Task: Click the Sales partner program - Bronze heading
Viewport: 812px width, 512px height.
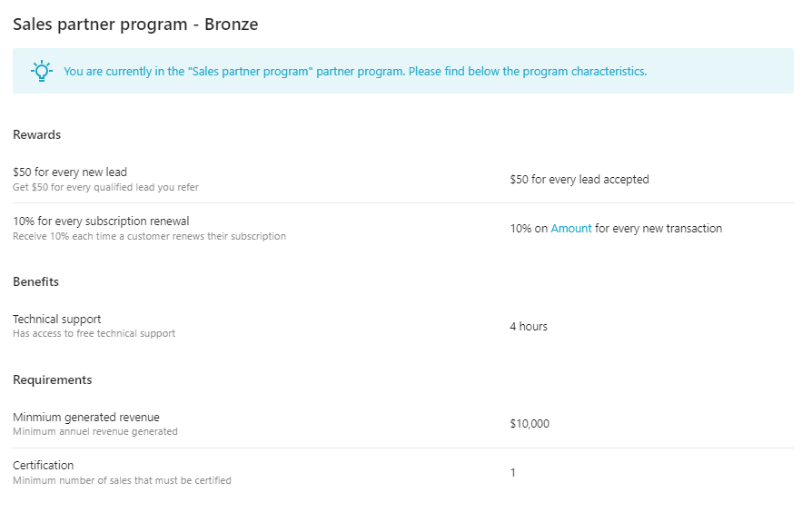Action: [135, 25]
